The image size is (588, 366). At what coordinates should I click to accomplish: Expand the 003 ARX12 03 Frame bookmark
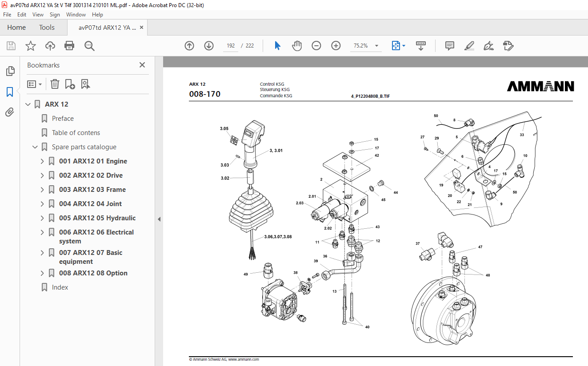click(x=43, y=190)
